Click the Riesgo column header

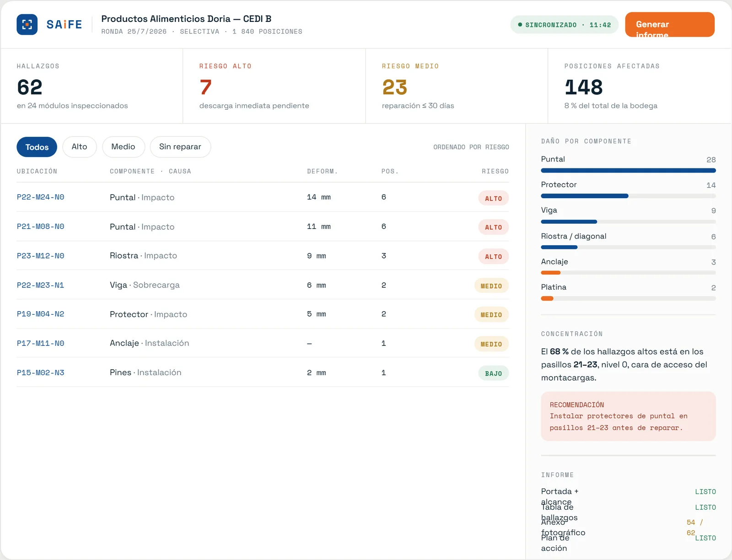(x=495, y=171)
